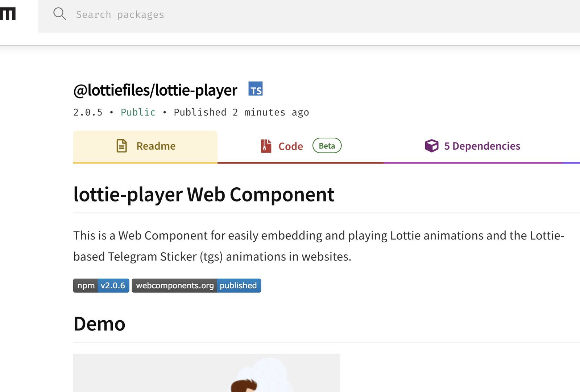The image size is (580, 392).
Task: Click the npm logo in the header
Action: (8, 14)
